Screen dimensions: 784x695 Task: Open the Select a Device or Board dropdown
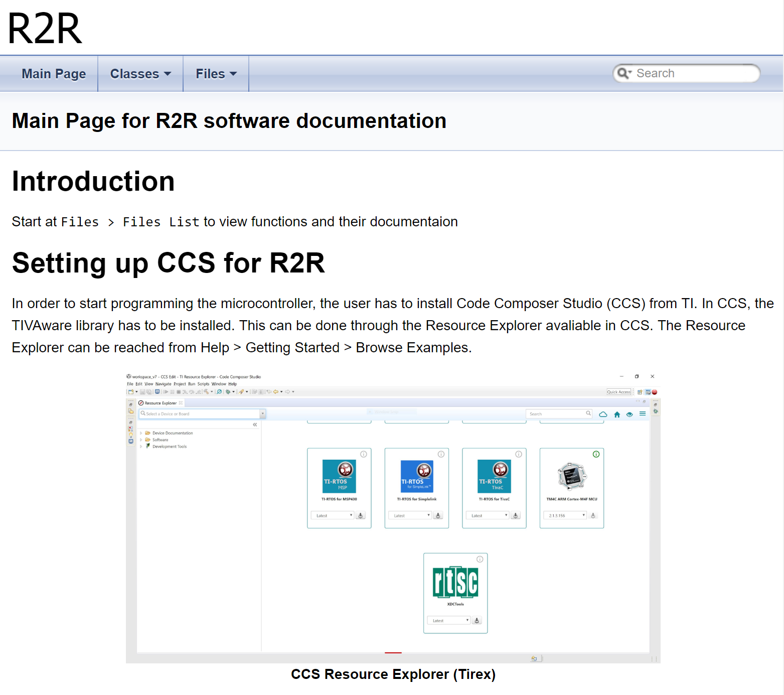(262, 413)
